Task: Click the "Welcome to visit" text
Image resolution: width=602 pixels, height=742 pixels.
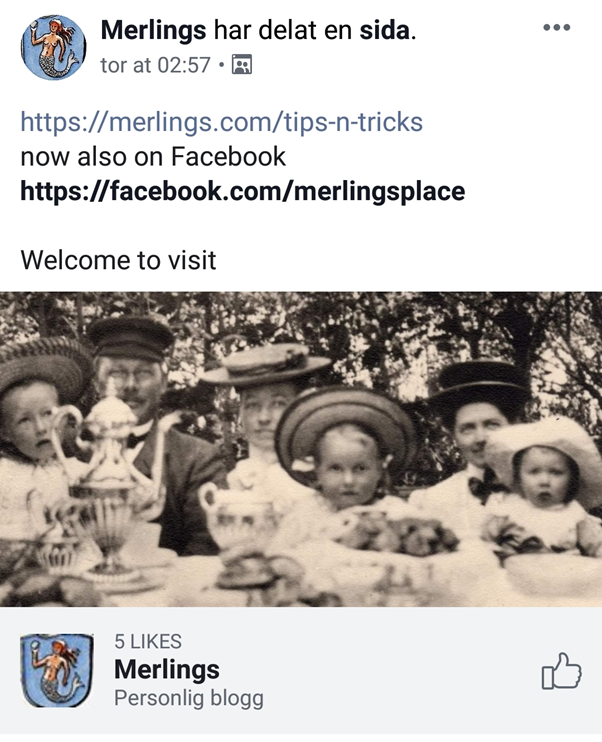Action: coord(118,260)
